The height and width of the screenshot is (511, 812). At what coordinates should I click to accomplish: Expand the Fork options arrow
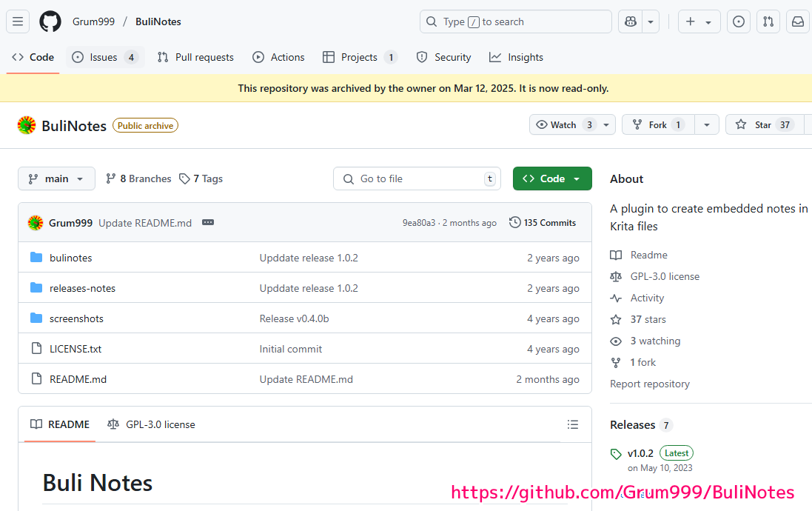pos(706,125)
